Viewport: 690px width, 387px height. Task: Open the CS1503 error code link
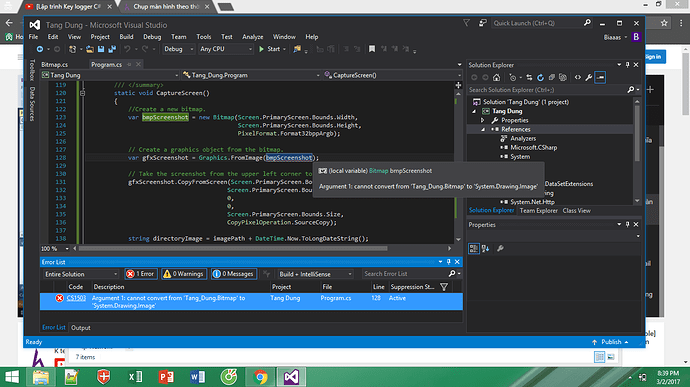[76, 298]
